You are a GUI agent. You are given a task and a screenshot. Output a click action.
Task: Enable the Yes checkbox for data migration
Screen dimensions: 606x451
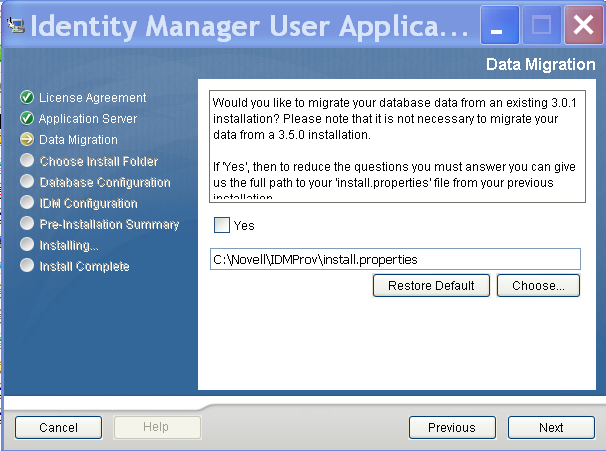click(x=222, y=225)
